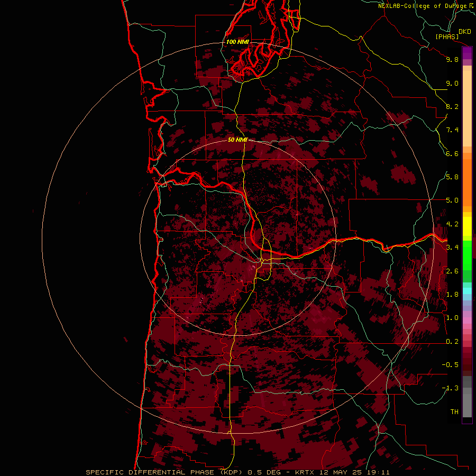Click the 9.8 value on color scale
The image size is (476, 476).
tap(452, 59)
